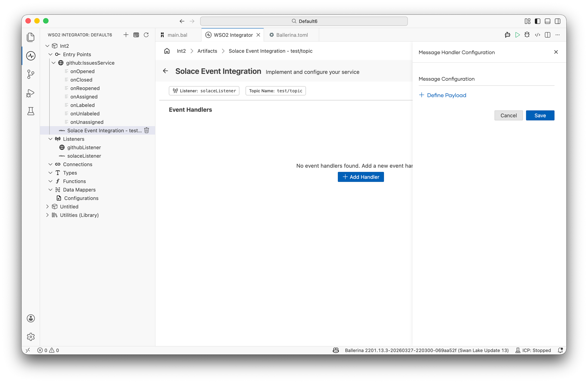Refresh the WSO2 Integrator tree
The image size is (588, 383).
pyautogui.click(x=146, y=35)
